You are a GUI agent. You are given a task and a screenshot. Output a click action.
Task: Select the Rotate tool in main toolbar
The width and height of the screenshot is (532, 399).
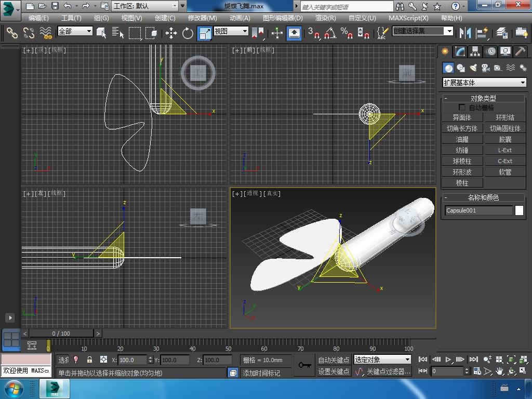pyautogui.click(x=188, y=33)
